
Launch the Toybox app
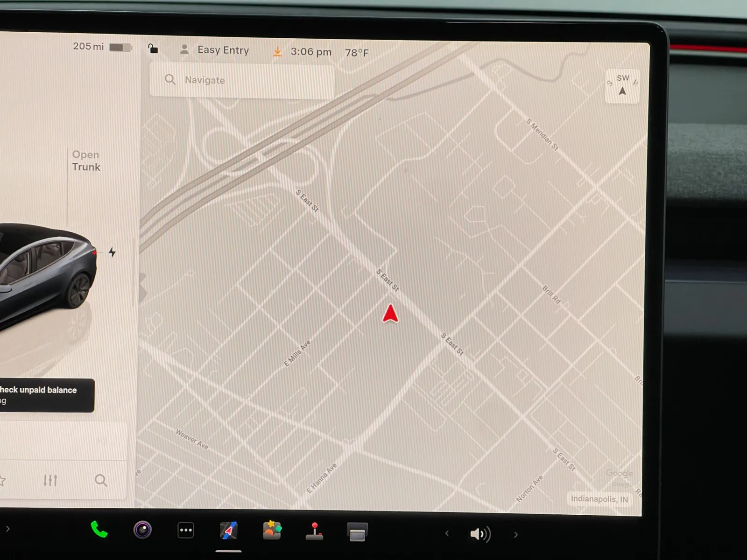[272, 531]
